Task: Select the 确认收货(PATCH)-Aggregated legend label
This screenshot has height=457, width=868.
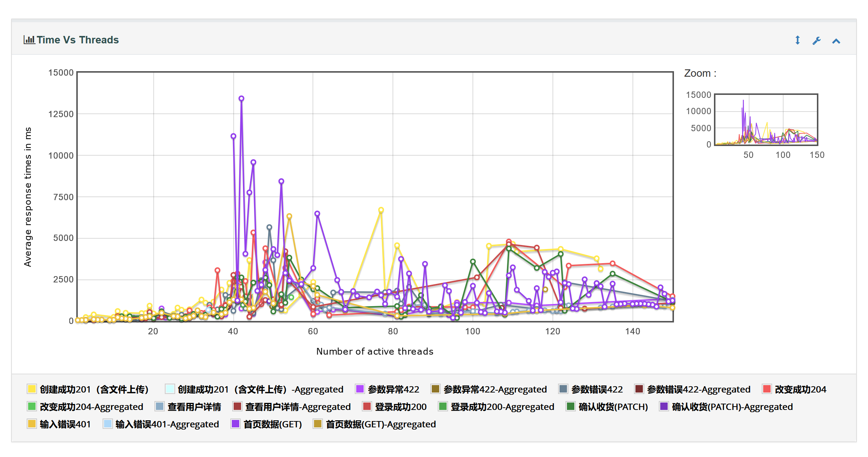Action: click(732, 407)
